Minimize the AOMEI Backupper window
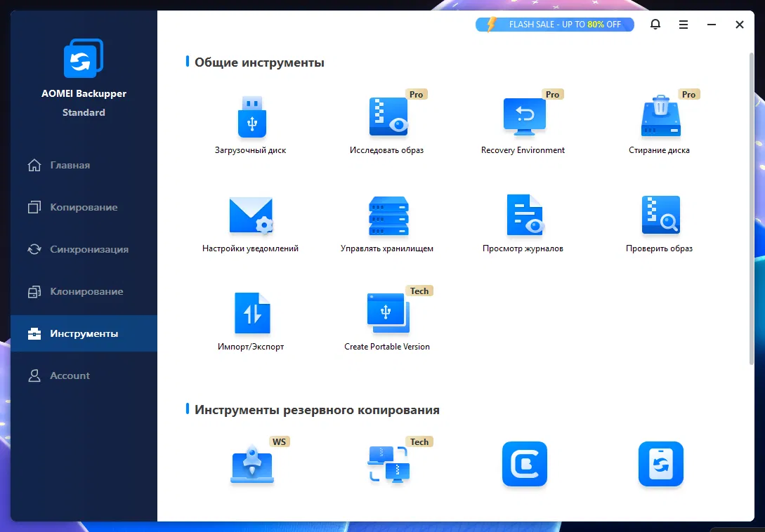 pyautogui.click(x=712, y=25)
